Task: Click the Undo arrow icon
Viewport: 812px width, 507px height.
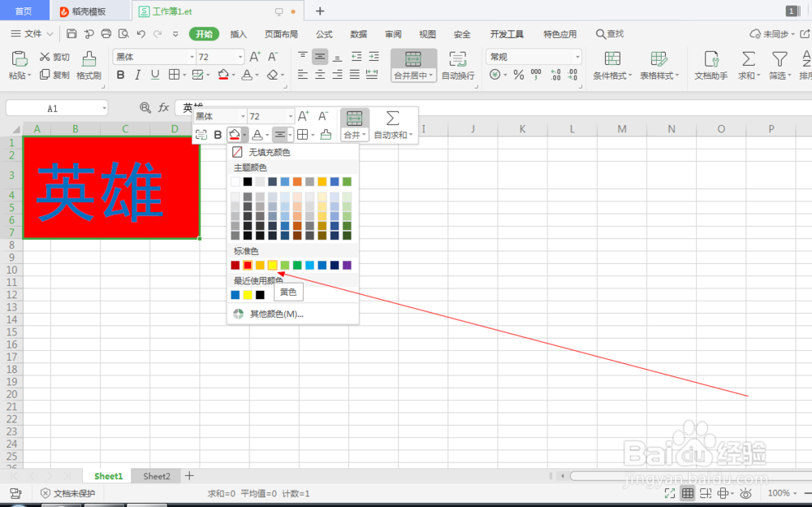Action: 140,33
